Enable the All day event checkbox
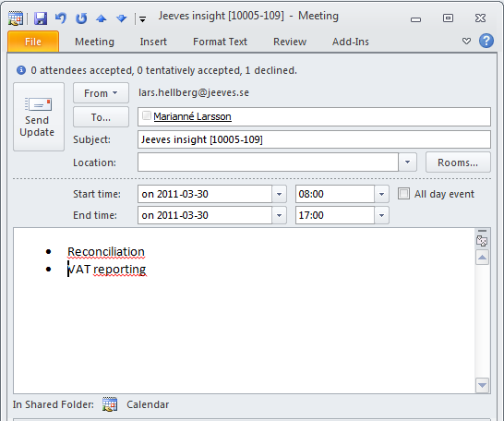The image size is (504, 421). [x=403, y=194]
